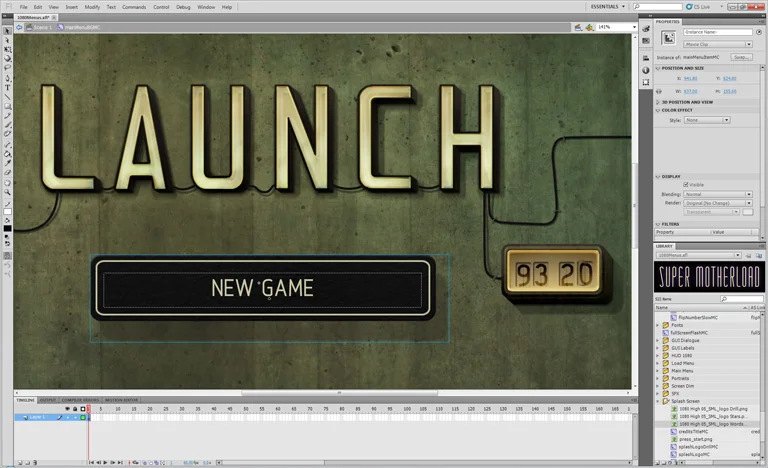Go back using the edit bar arrow
The width and height of the screenshot is (768, 468).
click(19, 27)
